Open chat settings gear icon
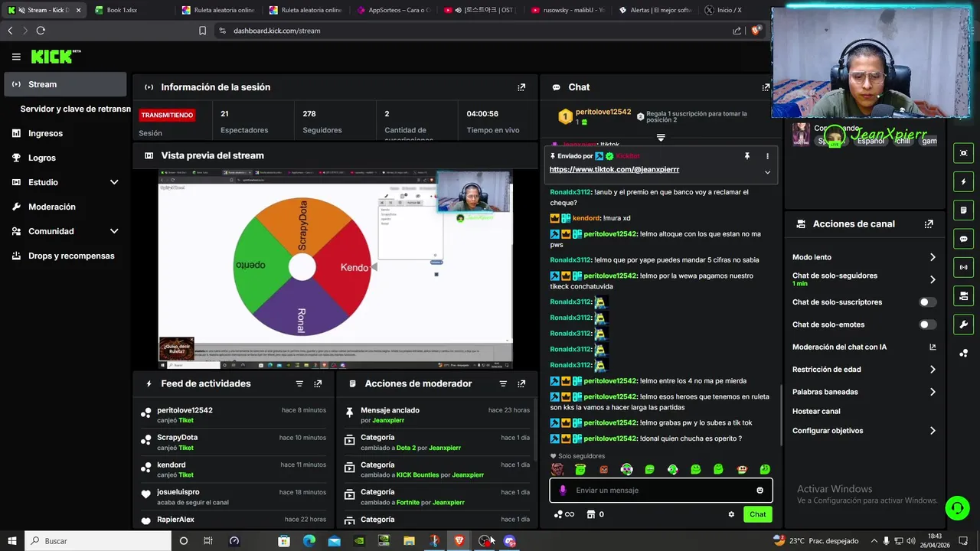980x551 pixels. pos(731,514)
